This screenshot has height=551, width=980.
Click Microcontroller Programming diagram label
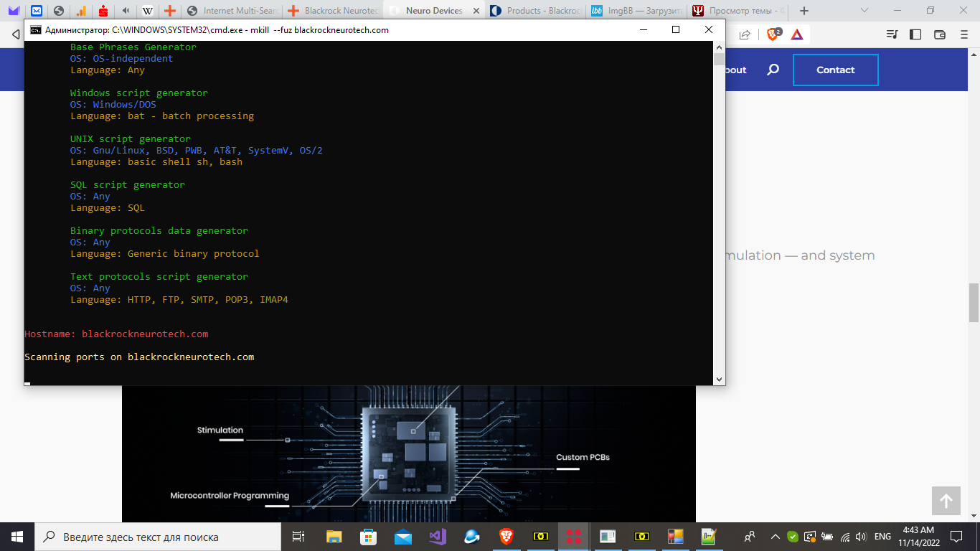click(230, 496)
